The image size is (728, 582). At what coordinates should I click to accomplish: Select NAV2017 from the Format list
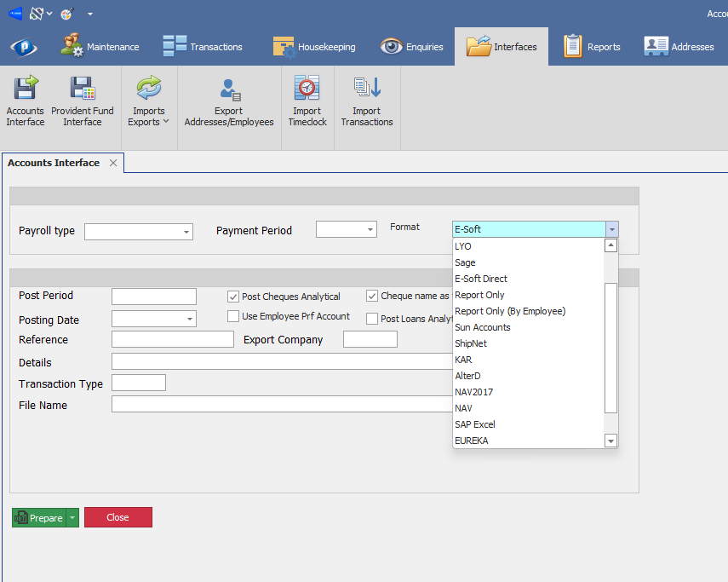coord(529,392)
